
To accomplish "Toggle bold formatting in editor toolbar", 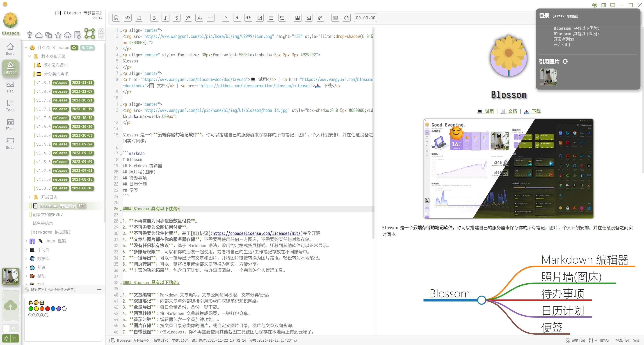I will pos(154,18).
